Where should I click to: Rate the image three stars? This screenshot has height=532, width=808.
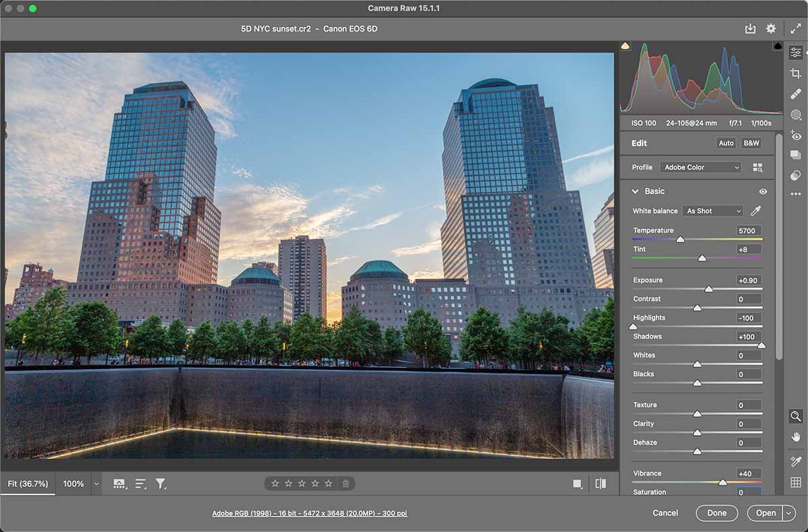[302, 483]
